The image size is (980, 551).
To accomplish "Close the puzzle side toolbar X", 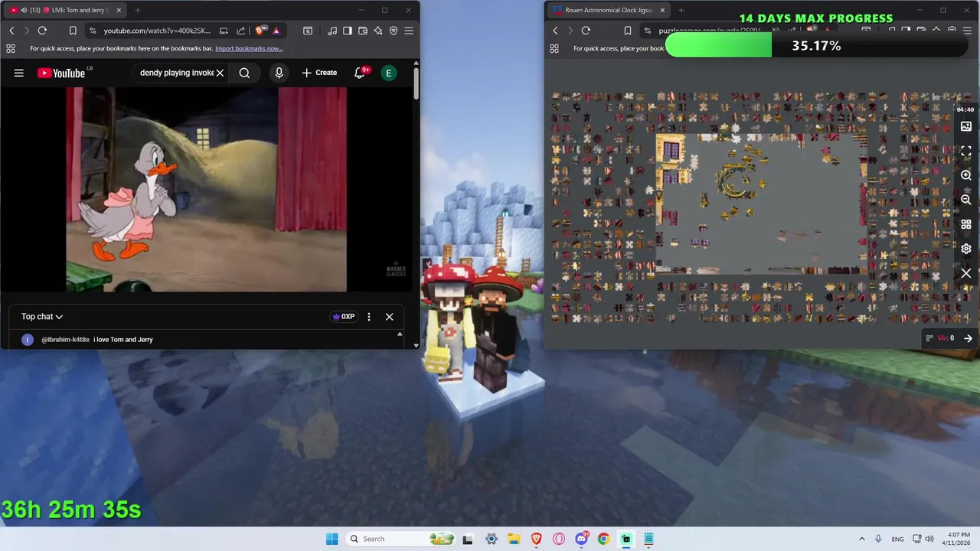I will pos(966,273).
